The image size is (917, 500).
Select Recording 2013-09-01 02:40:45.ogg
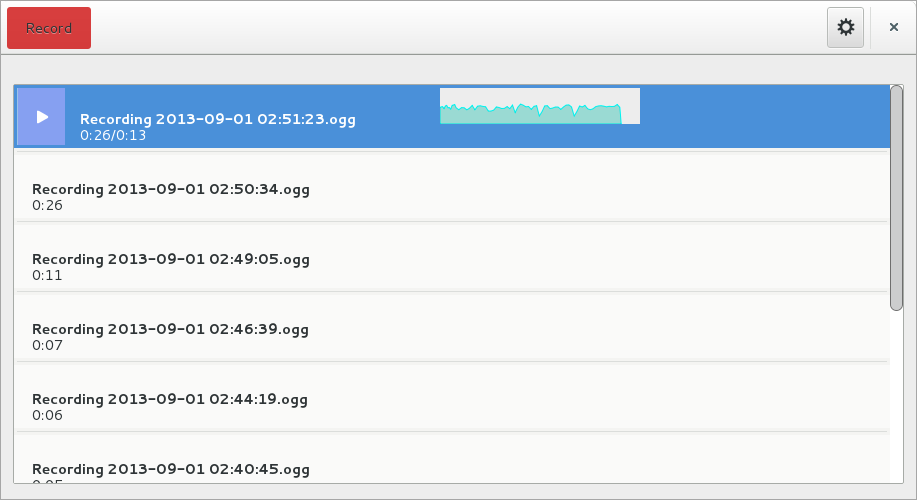click(451, 460)
